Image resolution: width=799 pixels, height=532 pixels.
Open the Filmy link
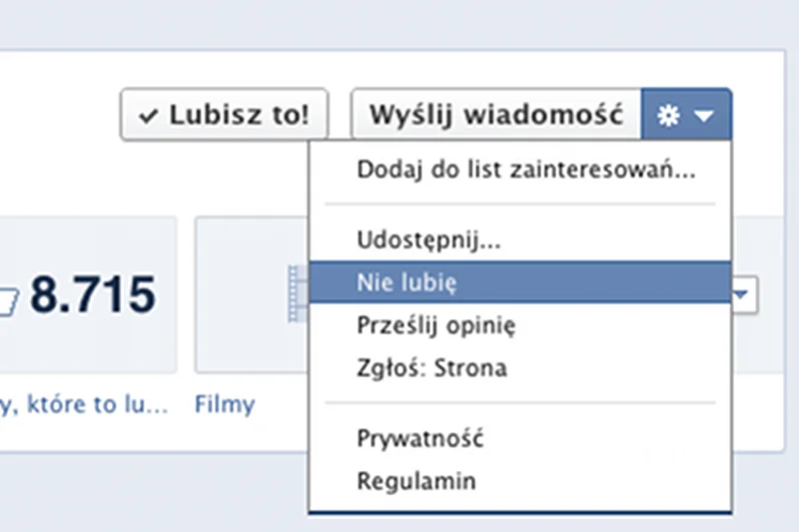[225, 404]
